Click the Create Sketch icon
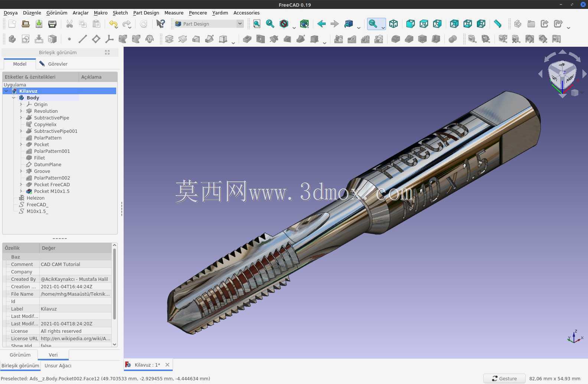Screen dimensions: 588x384 click(26, 39)
